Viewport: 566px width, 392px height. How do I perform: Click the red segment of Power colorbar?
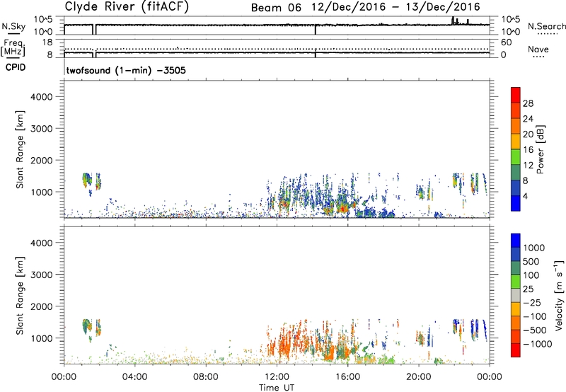pos(516,95)
